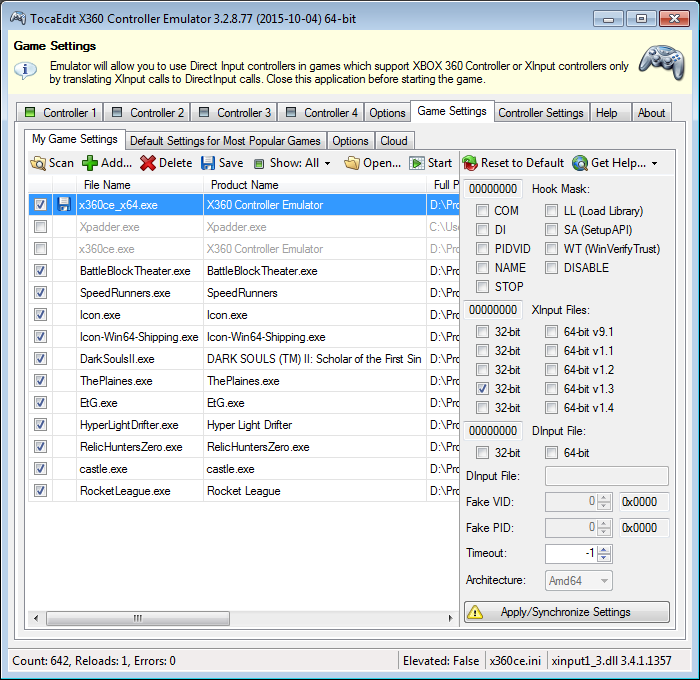Click the horizontal scrollbar right arrow
The width and height of the screenshot is (700, 680).
pyautogui.click(x=450, y=618)
